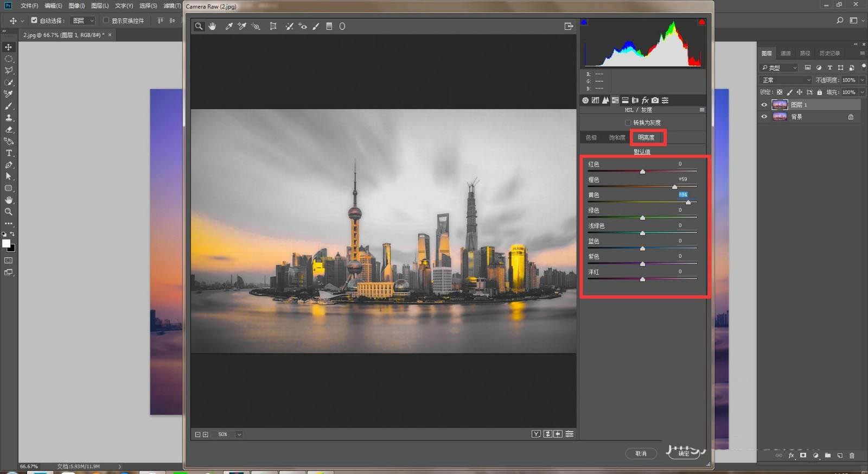Open the Camera Calibration panel icon
This screenshot has height=474, width=868.
[655, 100]
